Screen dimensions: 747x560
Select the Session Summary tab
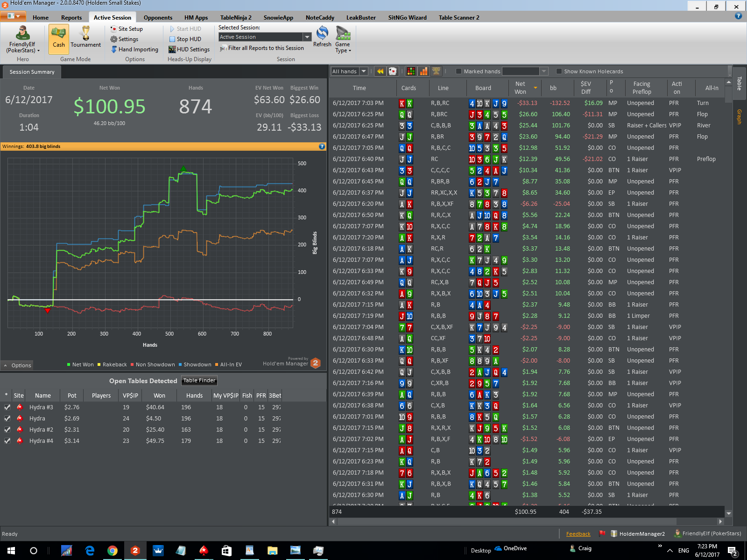(32, 72)
